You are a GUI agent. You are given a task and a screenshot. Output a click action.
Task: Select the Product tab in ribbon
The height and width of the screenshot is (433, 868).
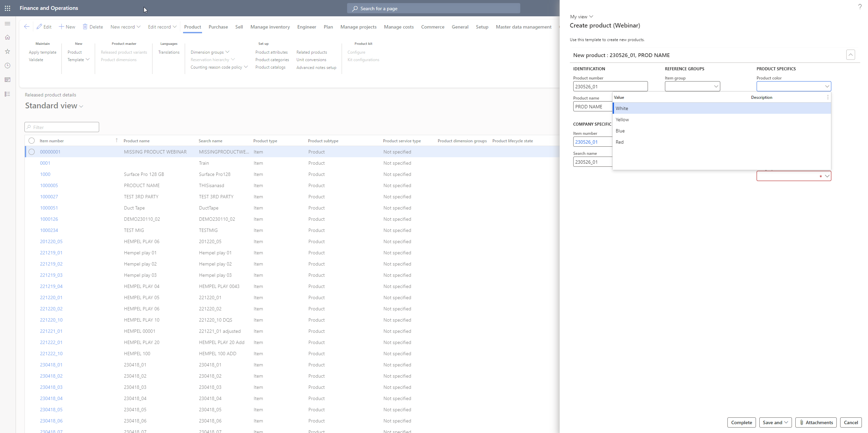pyautogui.click(x=193, y=26)
